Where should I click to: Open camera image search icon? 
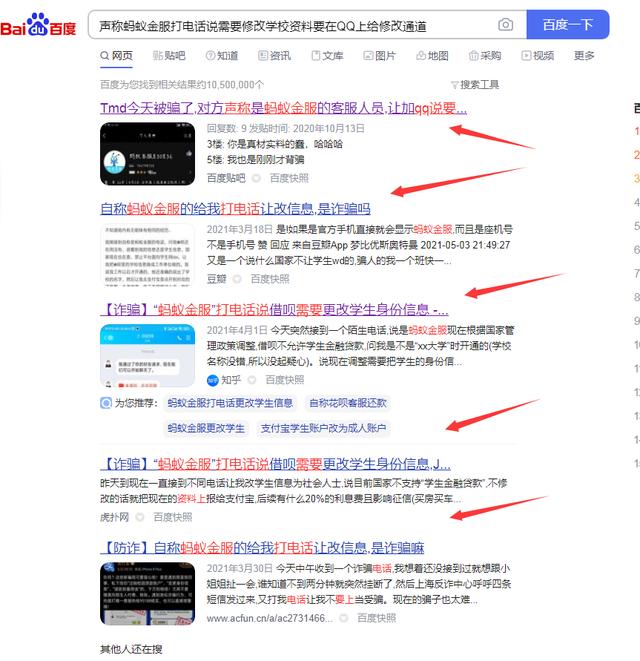[506, 24]
